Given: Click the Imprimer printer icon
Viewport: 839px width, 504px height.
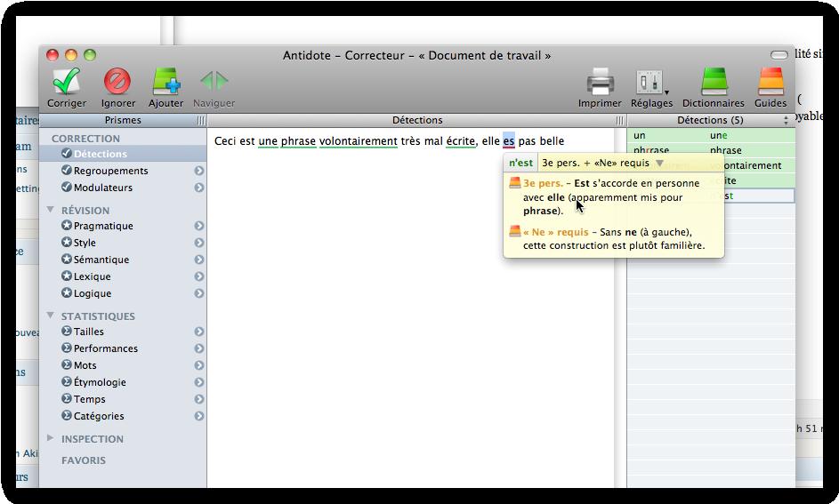Looking at the screenshot, I should tap(600, 82).
